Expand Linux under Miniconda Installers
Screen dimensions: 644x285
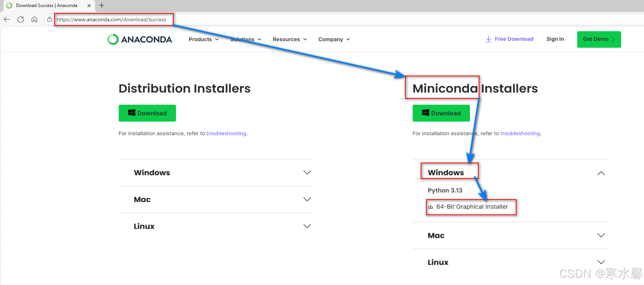pos(510,262)
